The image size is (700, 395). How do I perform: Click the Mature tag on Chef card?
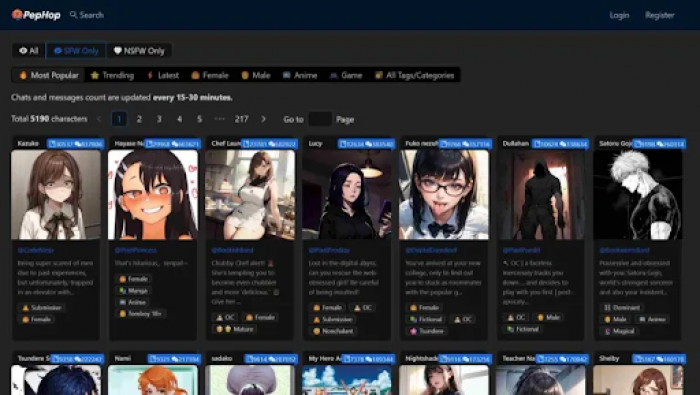coord(234,329)
